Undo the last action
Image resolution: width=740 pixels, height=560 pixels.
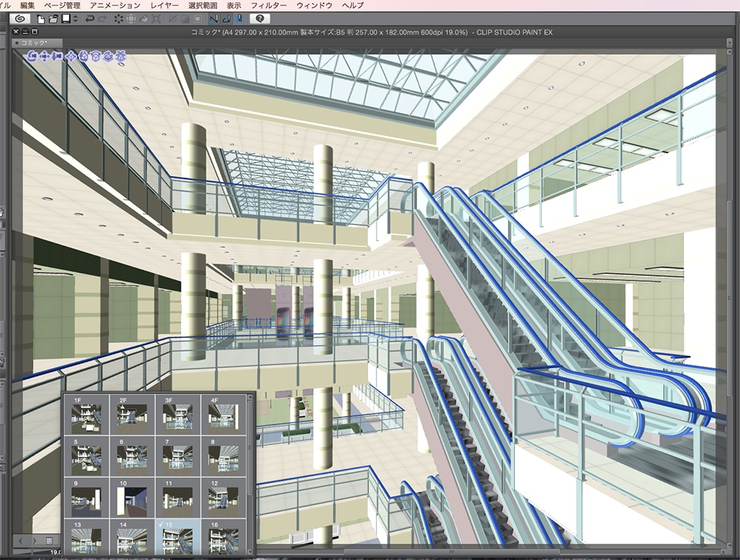coord(90,19)
